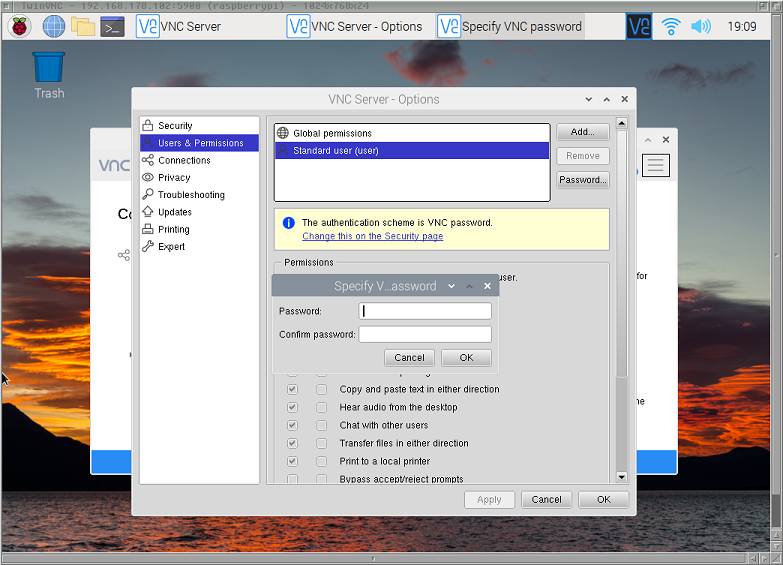Viewport: 783px width, 565px height.
Task: Select Global permissions in the user list
Action: [x=412, y=133]
